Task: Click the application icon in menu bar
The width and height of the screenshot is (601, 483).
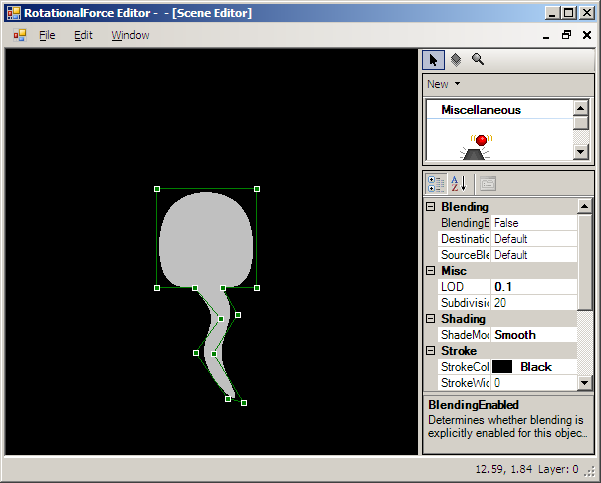Action: click(x=20, y=35)
